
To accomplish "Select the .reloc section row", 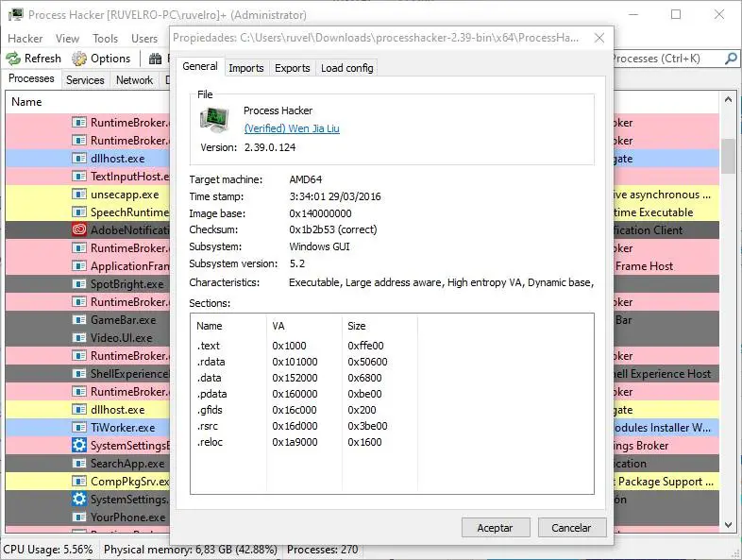I will 392,442.
